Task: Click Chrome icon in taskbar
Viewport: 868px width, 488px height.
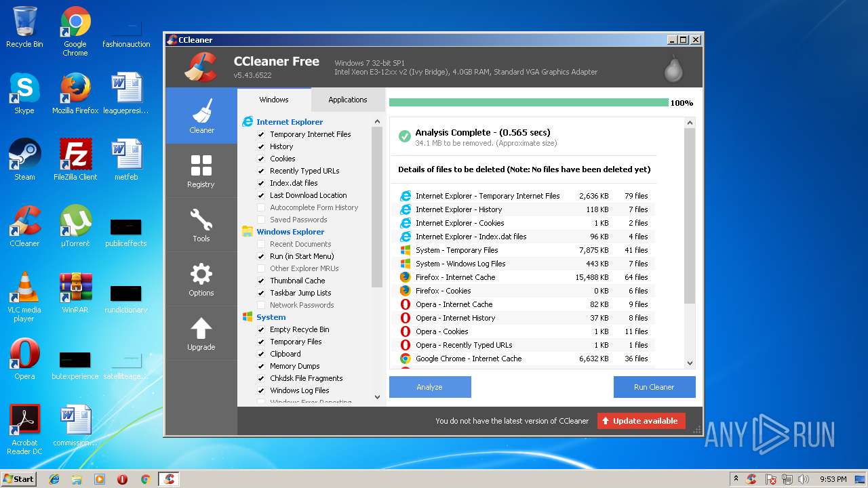Action: pos(145,479)
